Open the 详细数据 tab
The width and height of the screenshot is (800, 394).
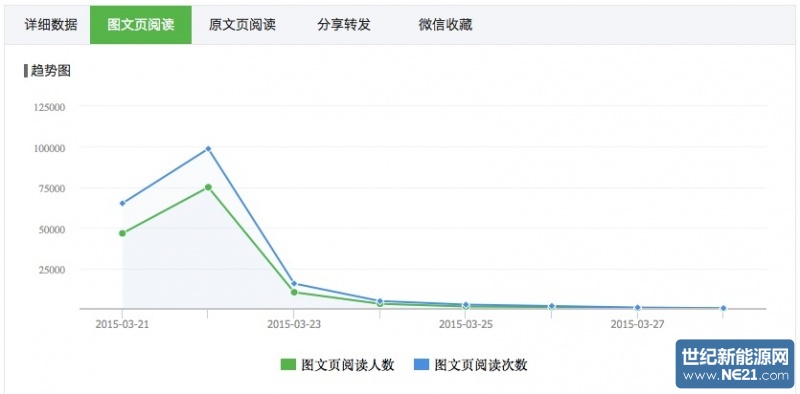pos(51,25)
